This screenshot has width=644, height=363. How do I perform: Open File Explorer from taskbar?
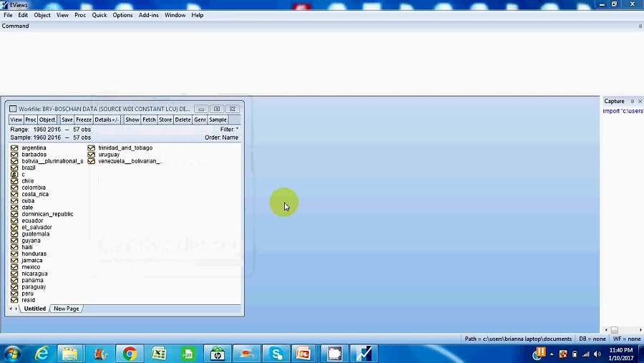click(70, 354)
